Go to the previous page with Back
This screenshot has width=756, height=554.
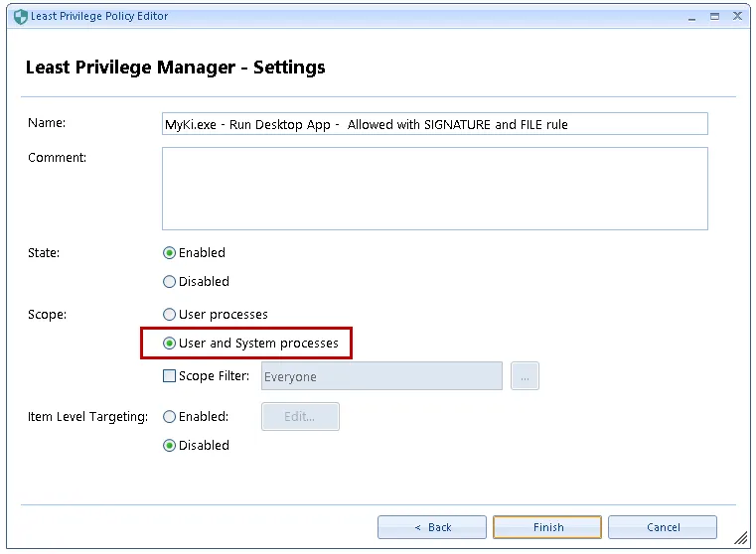432,527
